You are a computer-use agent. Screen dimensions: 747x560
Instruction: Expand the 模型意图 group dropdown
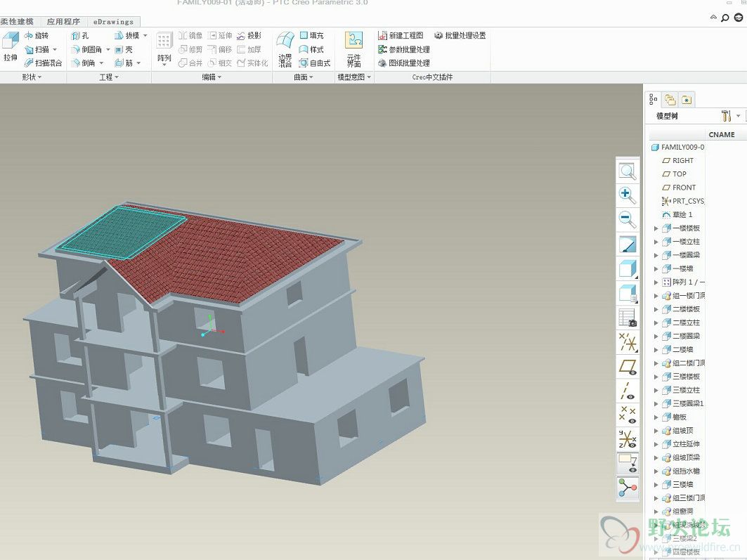pyautogui.click(x=354, y=77)
